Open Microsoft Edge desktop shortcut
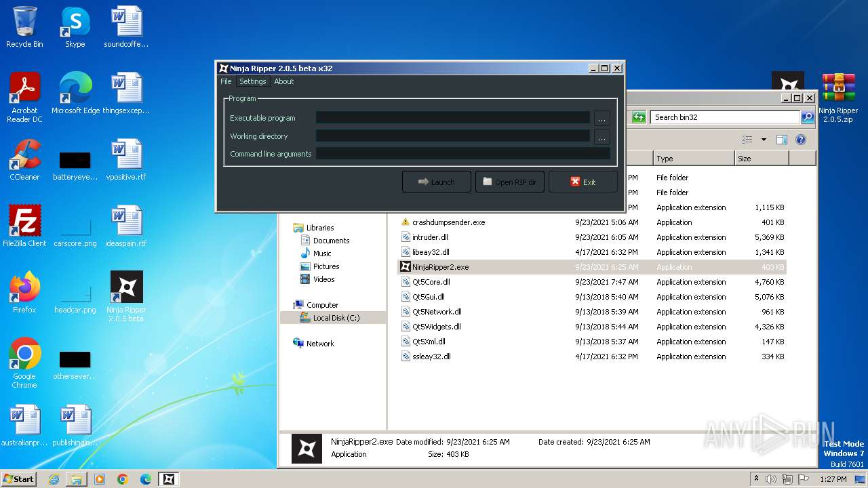868x488 pixels. pos(75,94)
